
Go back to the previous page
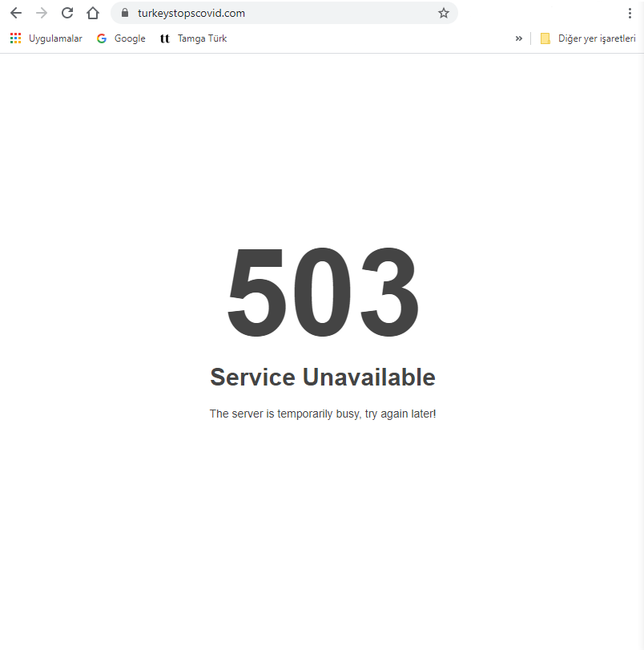point(16,14)
